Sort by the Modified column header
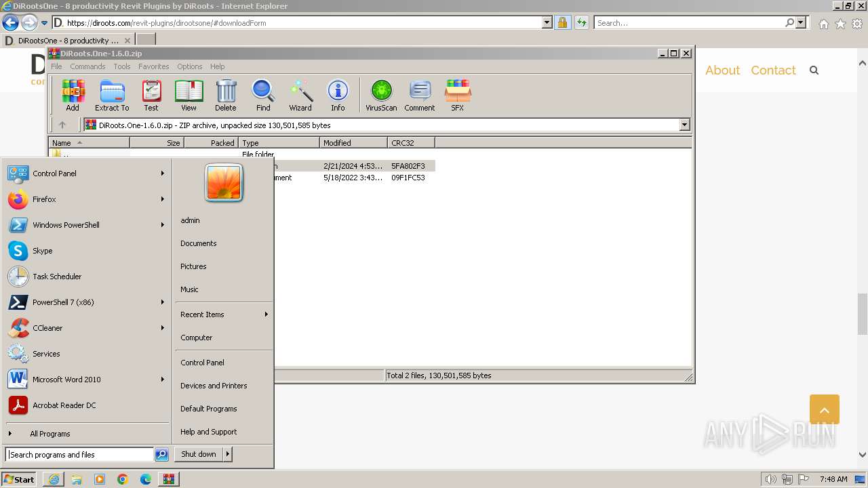This screenshot has width=868, height=488. click(x=353, y=143)
